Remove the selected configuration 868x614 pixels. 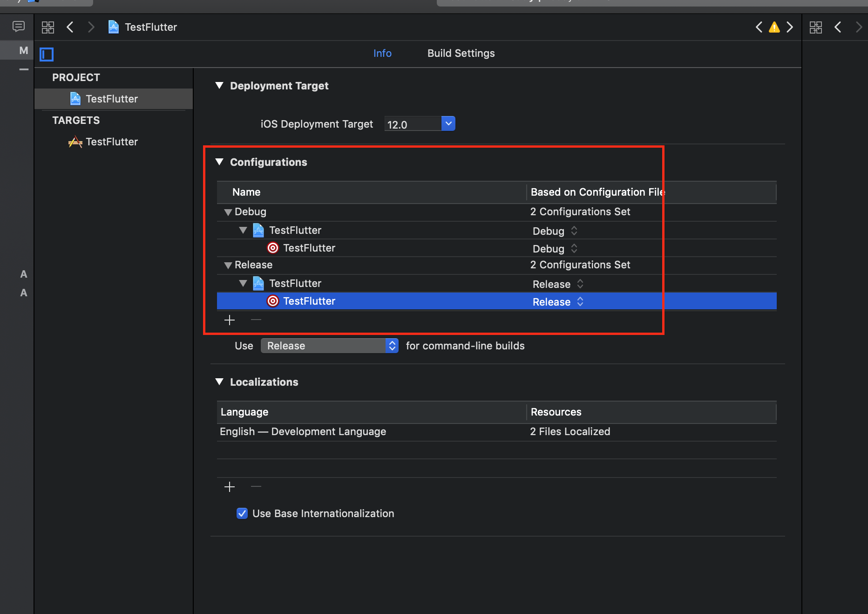tap(256, 320)
